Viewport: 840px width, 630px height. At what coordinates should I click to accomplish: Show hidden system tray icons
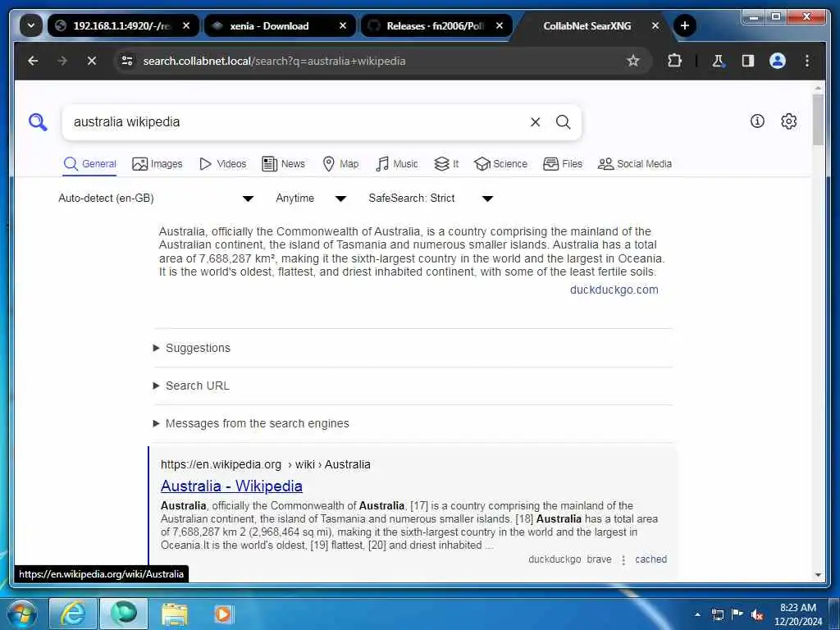697,615
